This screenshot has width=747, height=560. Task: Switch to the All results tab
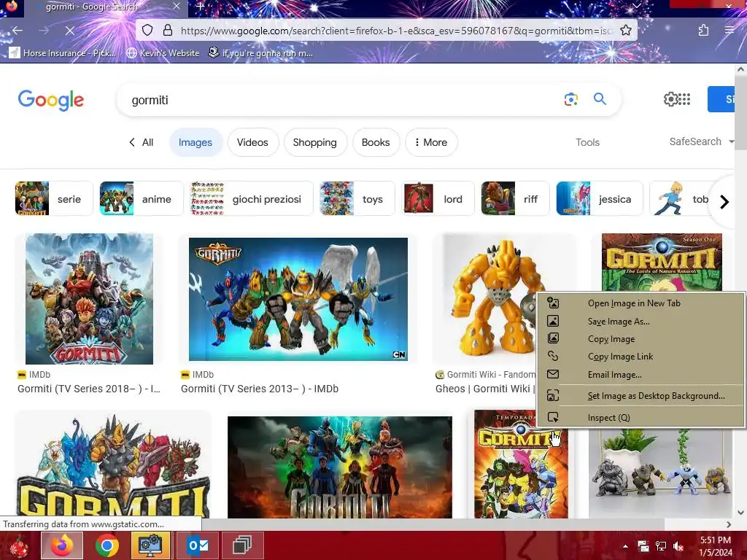[142, 142]
